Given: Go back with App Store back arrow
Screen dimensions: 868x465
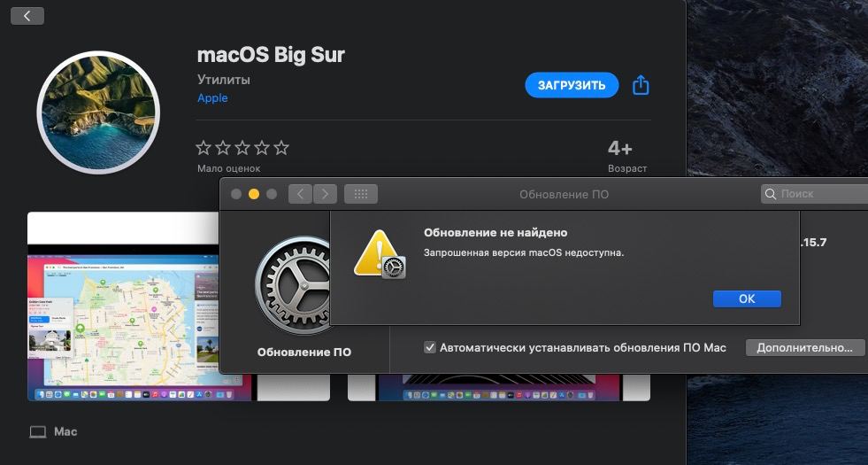Looking at the screenshot, I should coord(27,16).
